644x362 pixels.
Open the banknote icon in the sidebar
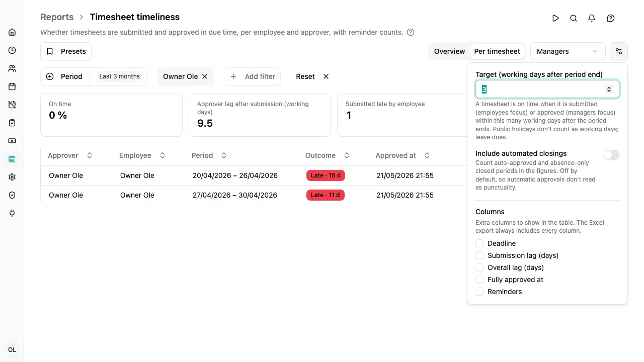[x=12, y=141]
